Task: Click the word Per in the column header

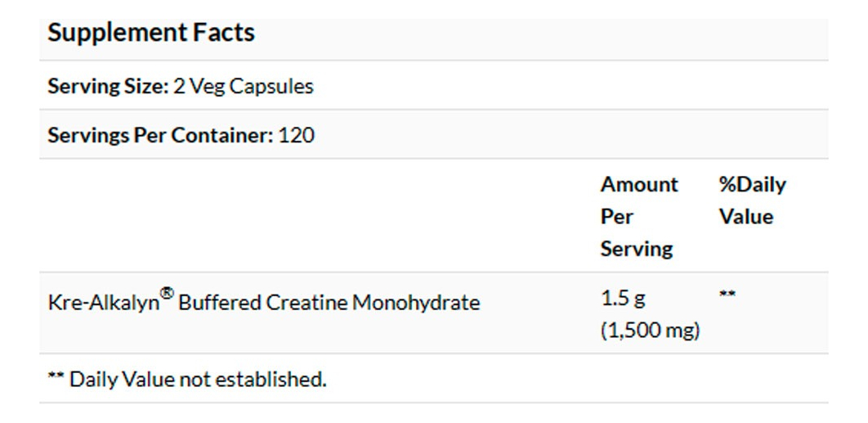Action: 617,217
